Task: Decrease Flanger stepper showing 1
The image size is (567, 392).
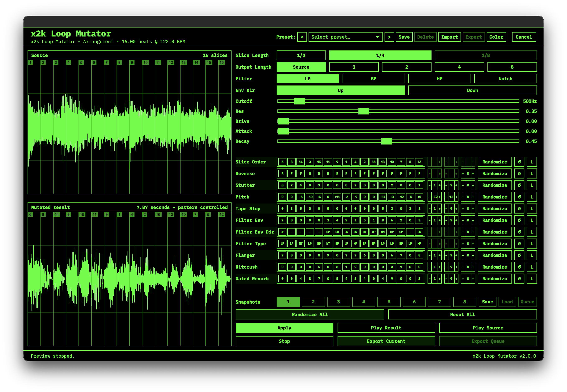Action: point(430,255)
